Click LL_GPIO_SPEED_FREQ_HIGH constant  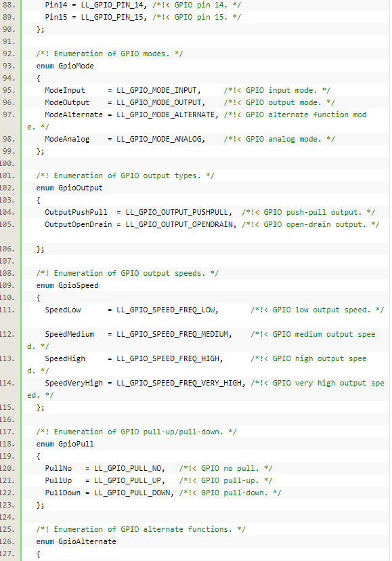[169, 358]
